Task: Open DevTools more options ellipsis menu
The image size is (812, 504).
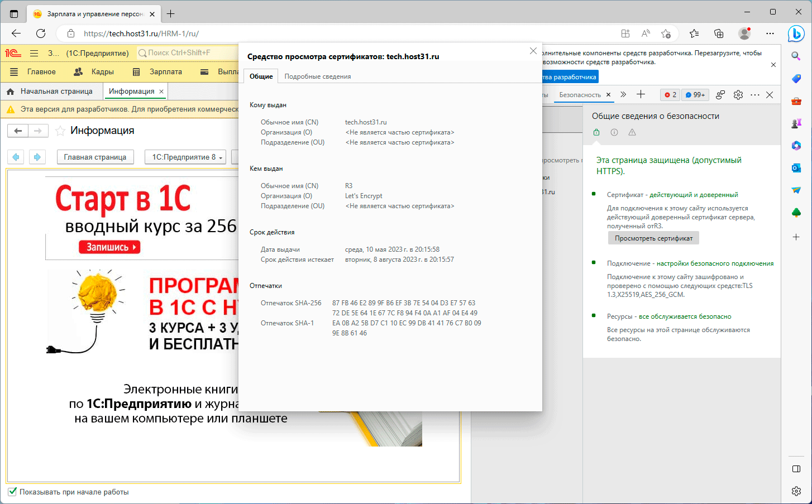Action: click(x=755, y=95)
